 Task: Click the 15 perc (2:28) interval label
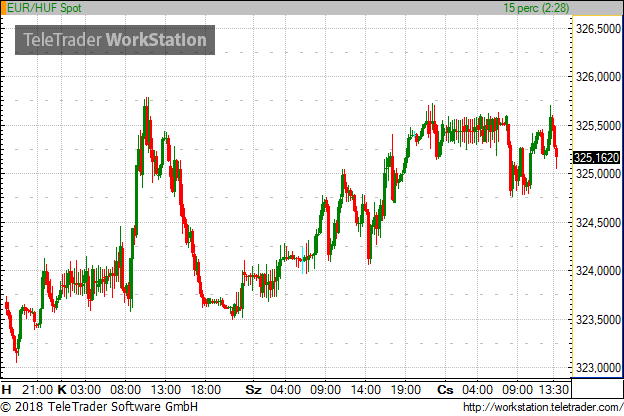click(x=536, y=8)
